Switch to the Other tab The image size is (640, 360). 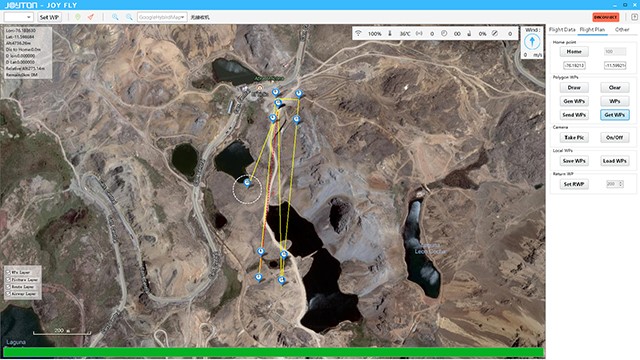pos(622,29)
